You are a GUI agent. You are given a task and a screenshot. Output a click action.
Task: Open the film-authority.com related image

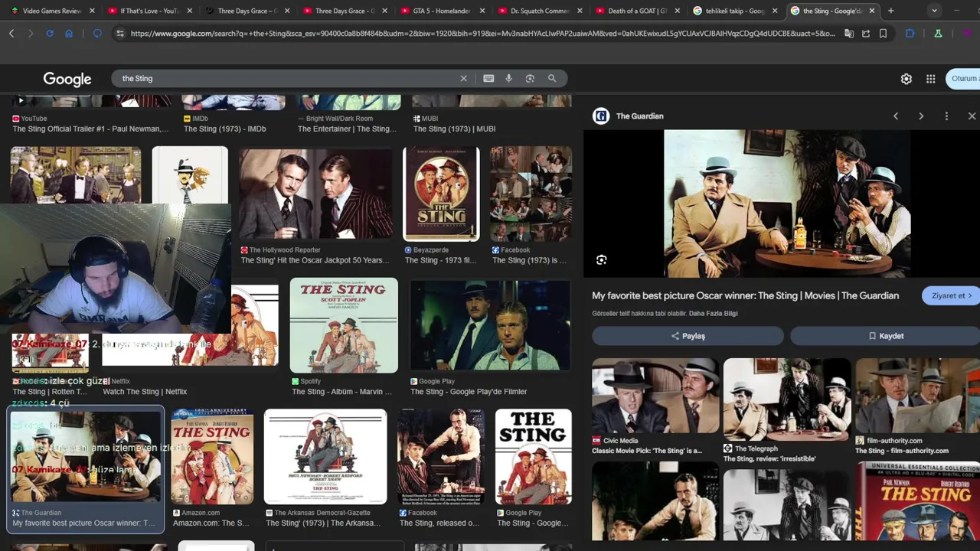[x=917, y=396]
